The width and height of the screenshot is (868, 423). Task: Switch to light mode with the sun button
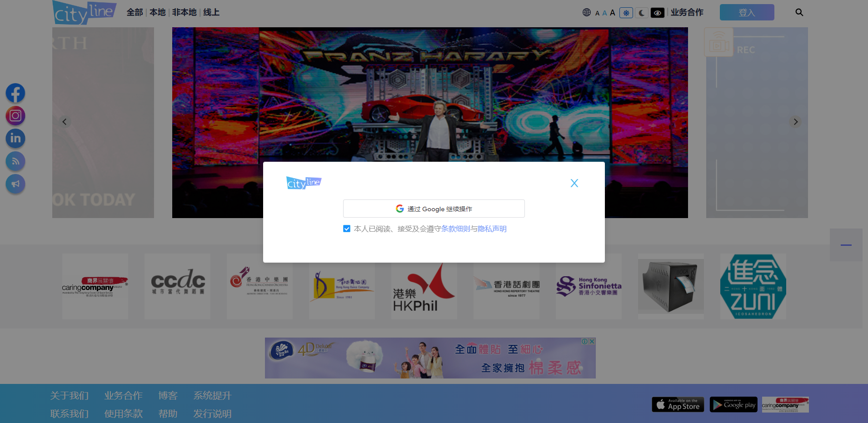pos(626,13)
